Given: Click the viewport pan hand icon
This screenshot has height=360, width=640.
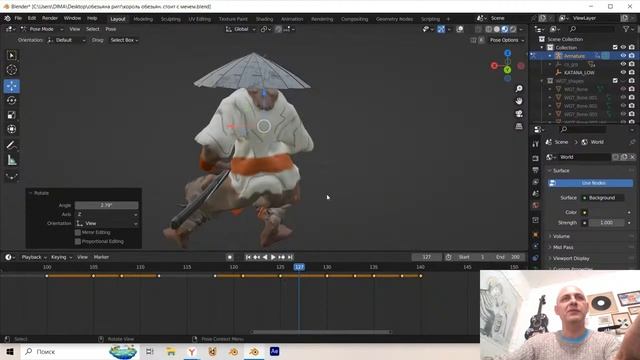Looking at the screenshot, I should point(519,101).
